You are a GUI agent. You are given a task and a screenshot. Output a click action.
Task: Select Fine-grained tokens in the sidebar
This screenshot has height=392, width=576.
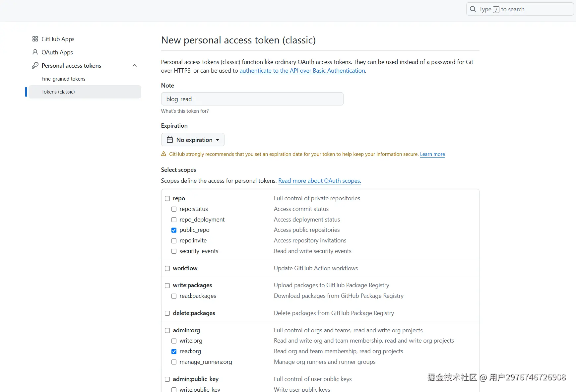(x=63, y=79)
